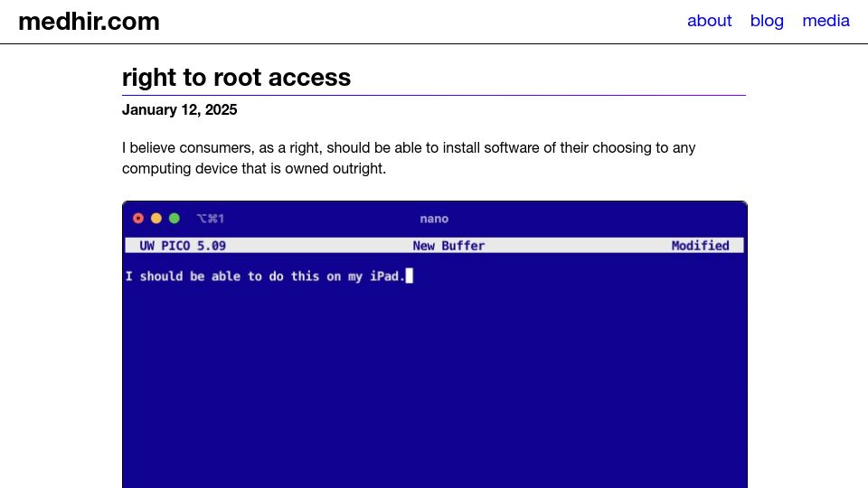Screen dimensions: 868x488
Task: Click the nano terminal screenshot image
Action: pos(435,344)
